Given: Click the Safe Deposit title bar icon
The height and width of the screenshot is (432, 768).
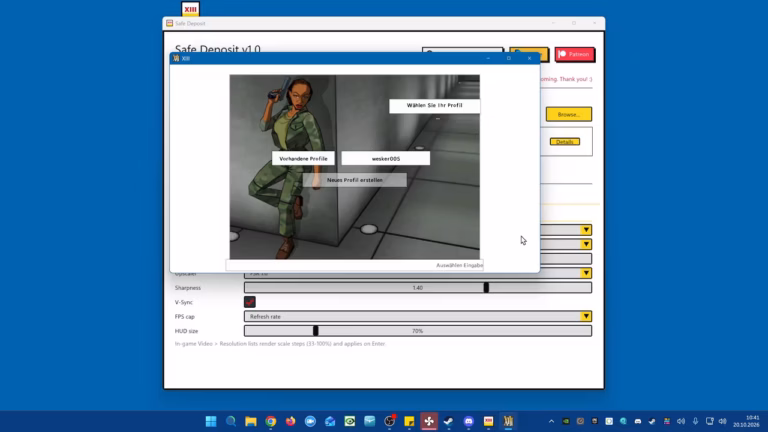Looking at the screenshot, I should pos(169,23).
